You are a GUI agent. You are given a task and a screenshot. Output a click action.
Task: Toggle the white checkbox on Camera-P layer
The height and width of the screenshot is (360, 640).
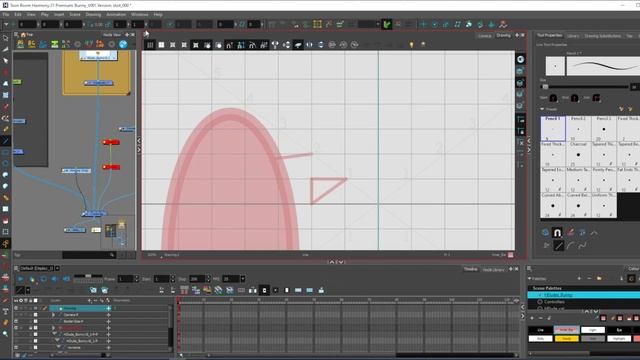coord(36,315)
